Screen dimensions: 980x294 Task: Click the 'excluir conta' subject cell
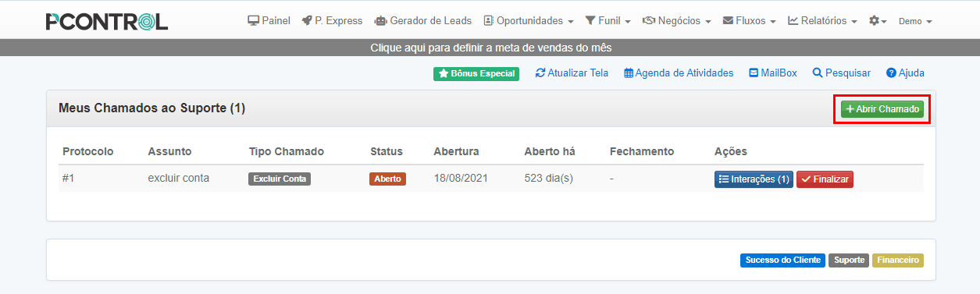[x=179, y=178]
